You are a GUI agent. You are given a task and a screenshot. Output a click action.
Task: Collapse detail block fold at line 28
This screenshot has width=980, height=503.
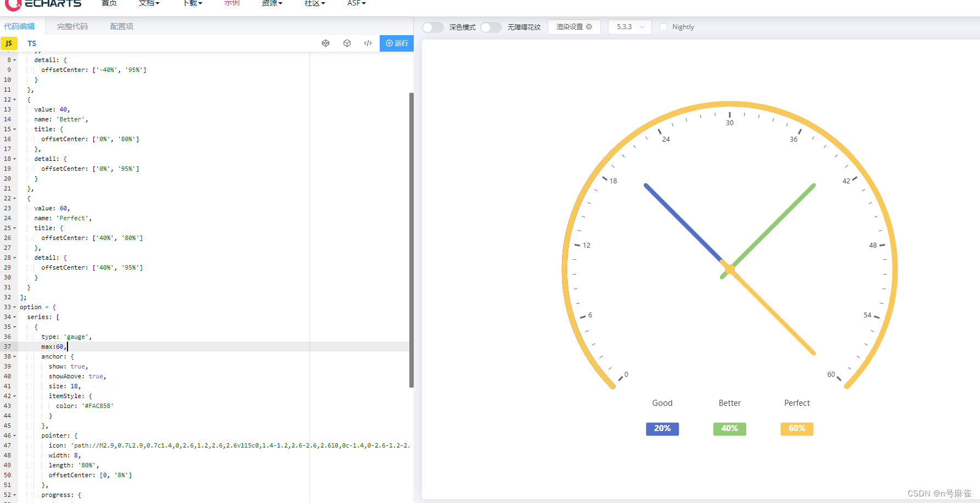tap(15, 258)
